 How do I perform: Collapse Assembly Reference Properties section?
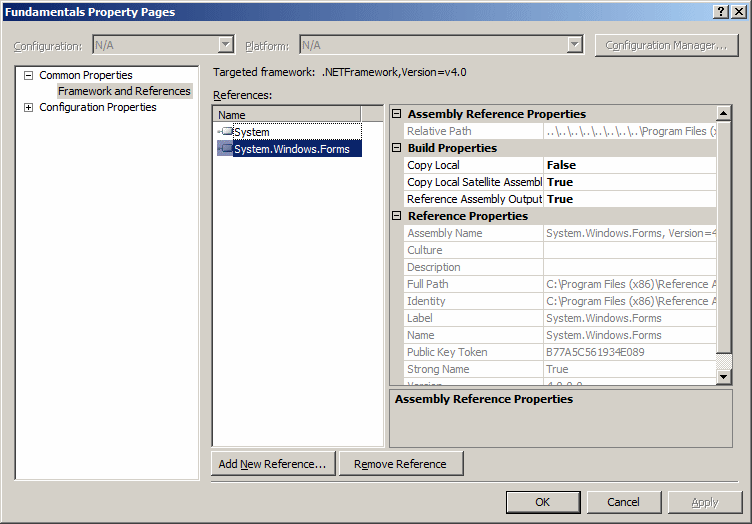397,114
